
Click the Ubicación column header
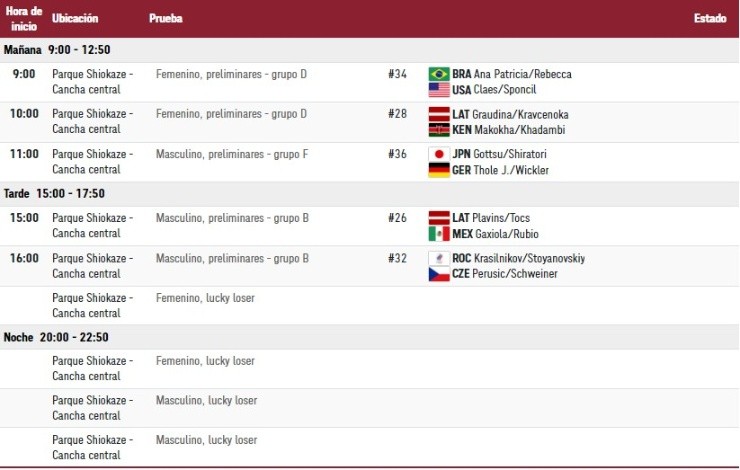[x=75, y=19]
